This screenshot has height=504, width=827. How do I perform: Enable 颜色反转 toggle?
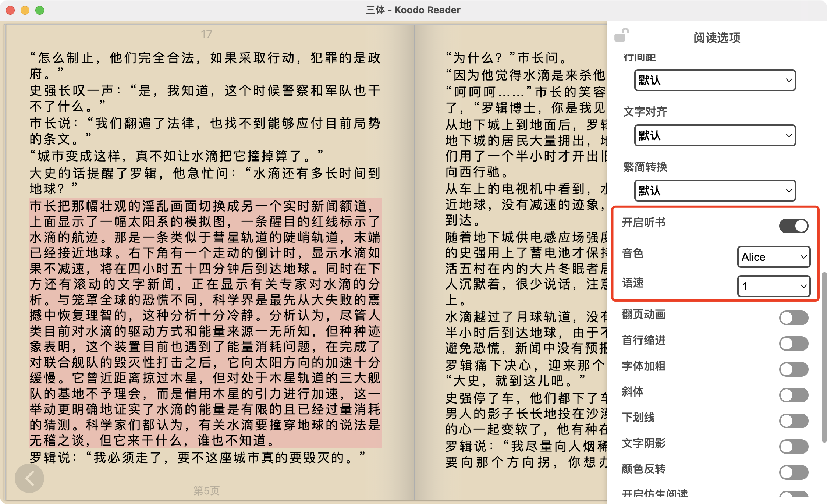(x=794, y=472)
